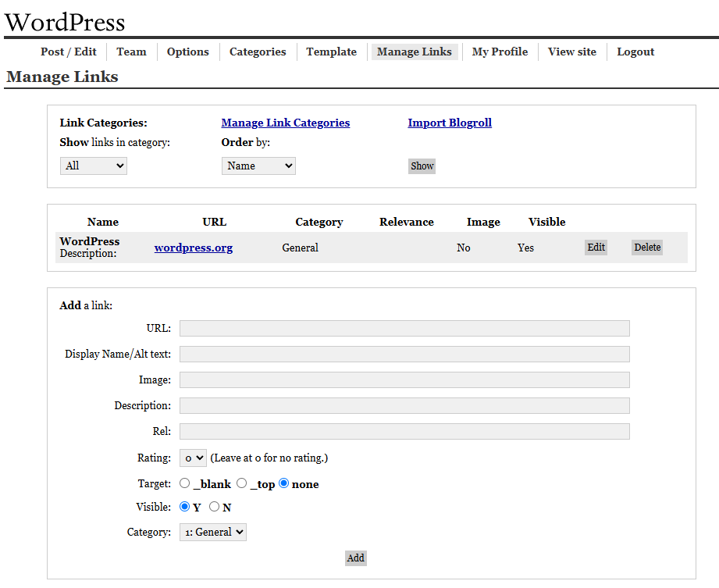Screen dimensions: 719x588
Task: Follow the wordpress.org link
Action: [194, 248]
